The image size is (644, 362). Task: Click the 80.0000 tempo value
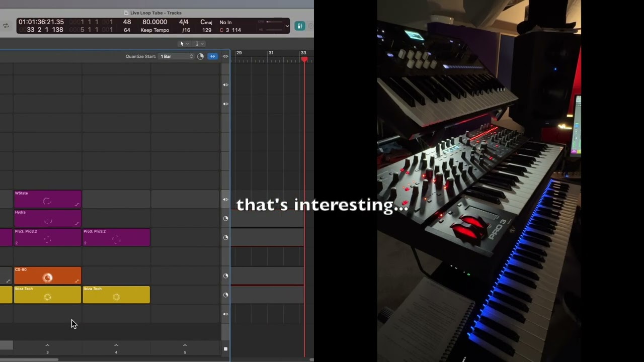click(154, 22)
